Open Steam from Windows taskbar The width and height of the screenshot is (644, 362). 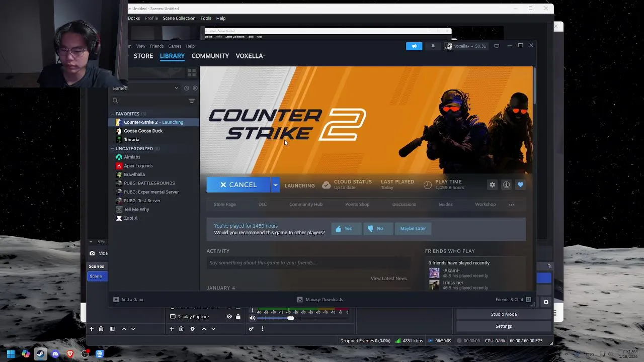point(40,354)
